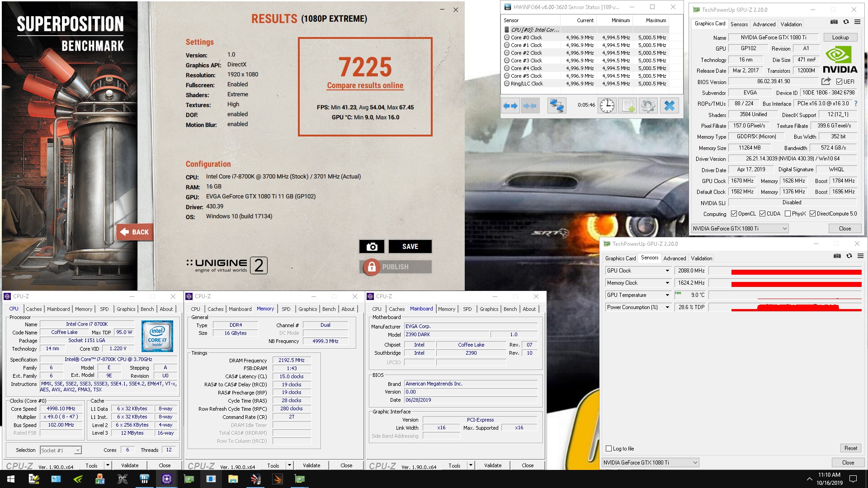Click the HWiNFO blue X close sensors icon
868x488 pixels.
click(670, 106)
